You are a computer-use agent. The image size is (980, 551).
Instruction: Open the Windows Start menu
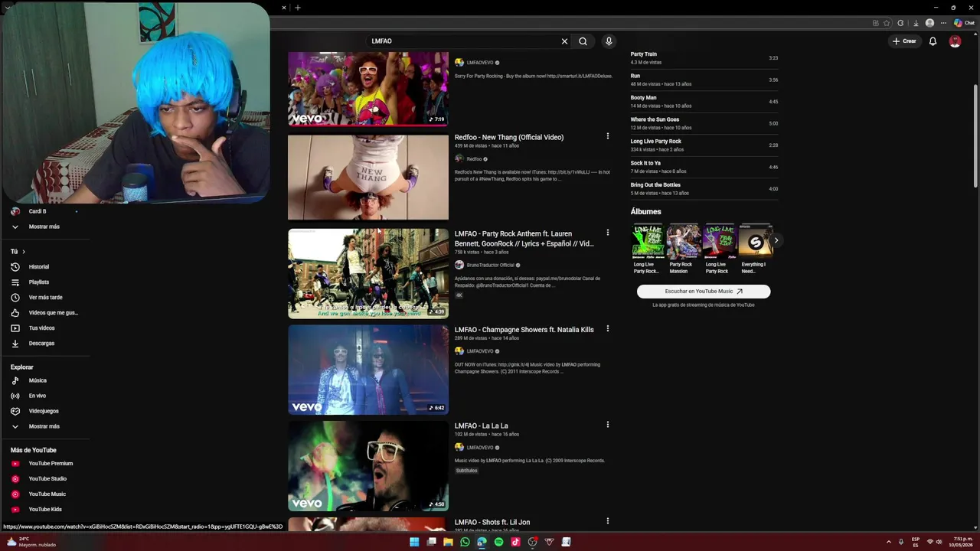[414, 542]
